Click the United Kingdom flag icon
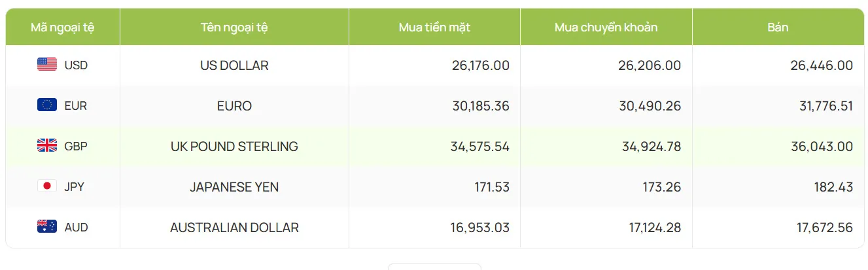Image resolution: width=868 pixels, height=270 pixels. [x=47, y=146]
